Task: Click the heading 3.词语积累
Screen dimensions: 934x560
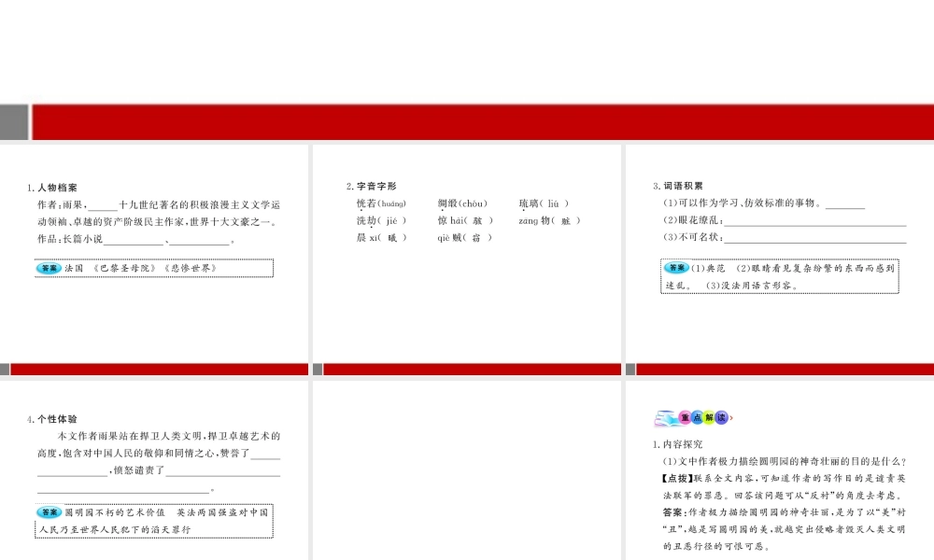Action: 678,187
